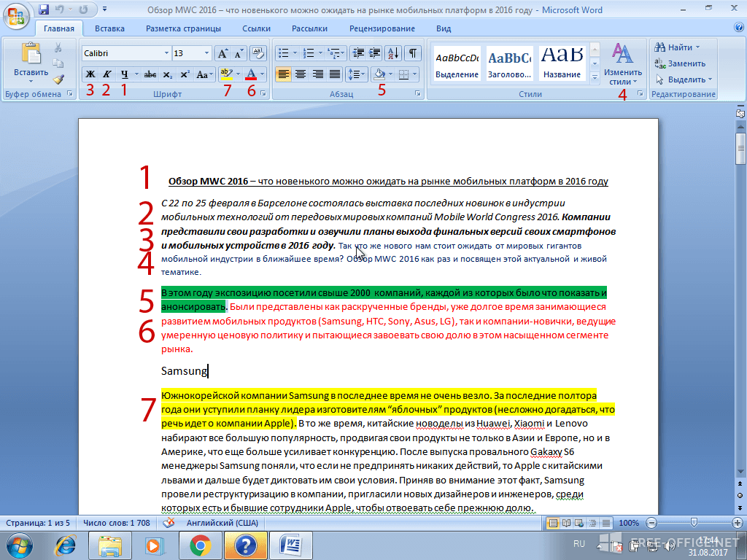Click Выделить (Select) button
The width and height of the screenshot is (747, 560).
(x=684, y=79)
